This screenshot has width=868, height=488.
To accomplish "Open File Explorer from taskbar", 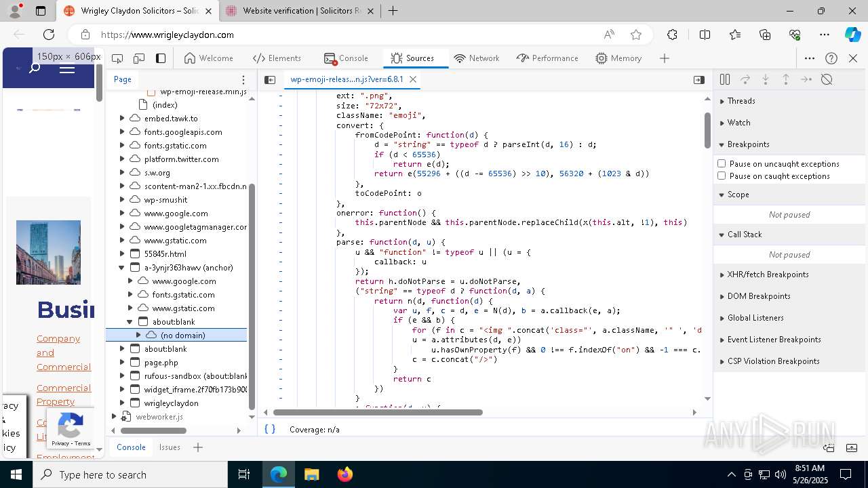I will pos(311,474).
